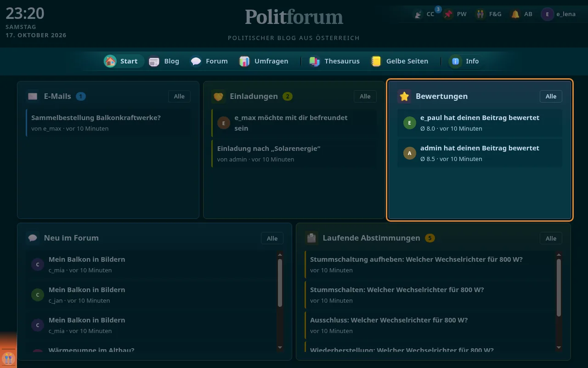The image size is (588, 368).
Task: Open the "Einladung nach Solarenergie" invitation
Action: (294, 154)
